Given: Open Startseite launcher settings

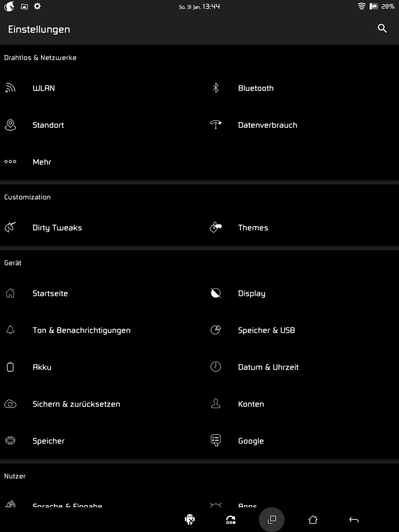Looking at the screenshot, I should pos(50,293).
